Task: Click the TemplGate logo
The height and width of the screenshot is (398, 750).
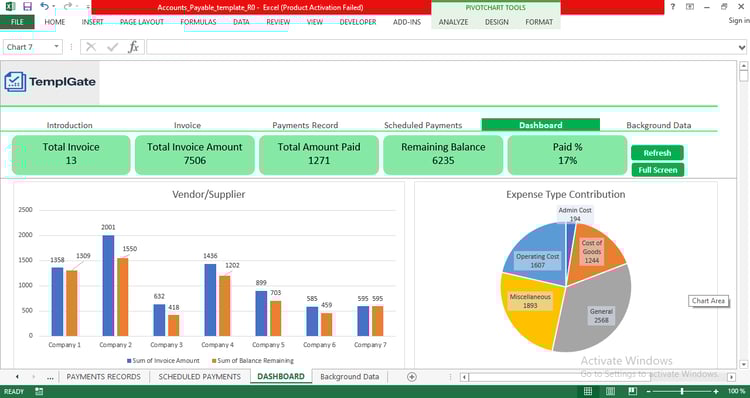Action: (x=50, y=82)
